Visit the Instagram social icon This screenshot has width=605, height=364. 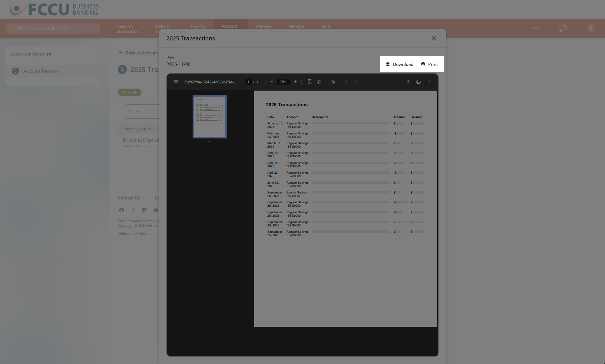[x=133, y=210]
